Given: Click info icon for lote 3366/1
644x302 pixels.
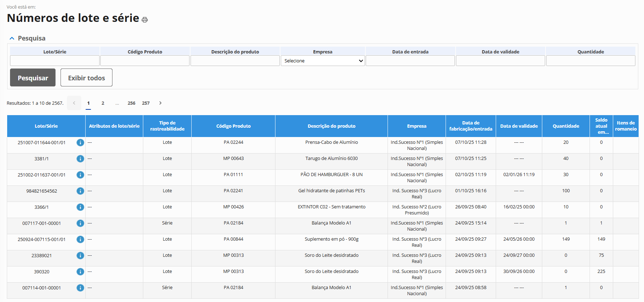Looking at the screenshot, I should (80, 207).
